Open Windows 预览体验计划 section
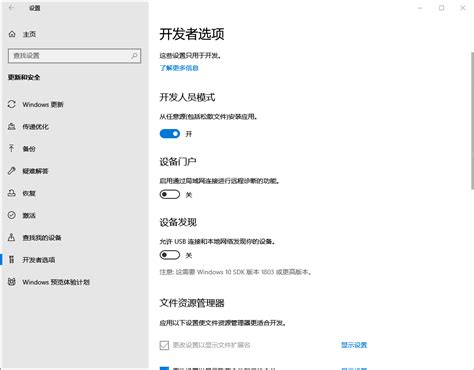The height and width of the screenshot is (370, 474). coord(56,282)
